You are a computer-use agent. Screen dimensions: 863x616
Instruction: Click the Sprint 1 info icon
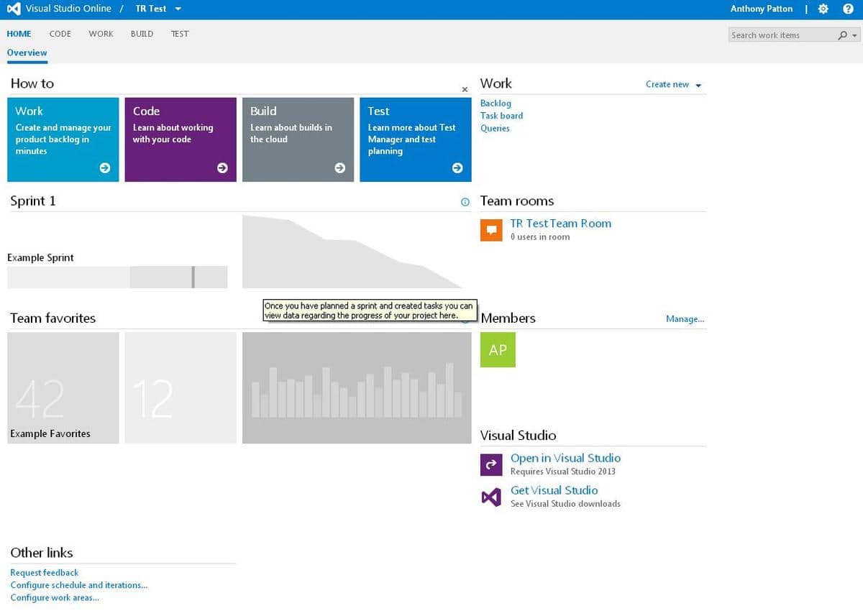tap(465, 202)
